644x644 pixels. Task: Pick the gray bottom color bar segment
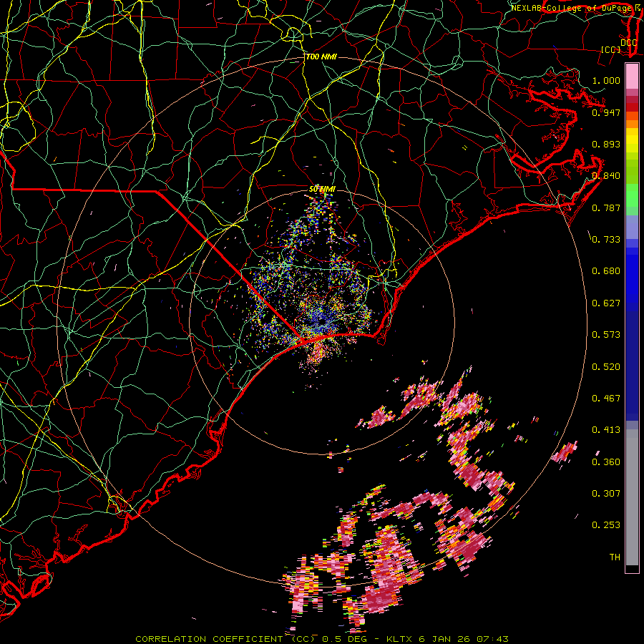point(632,497)
